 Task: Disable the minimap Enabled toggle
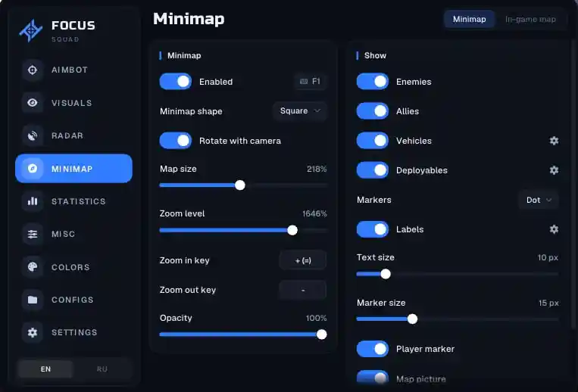coord(176,81)
